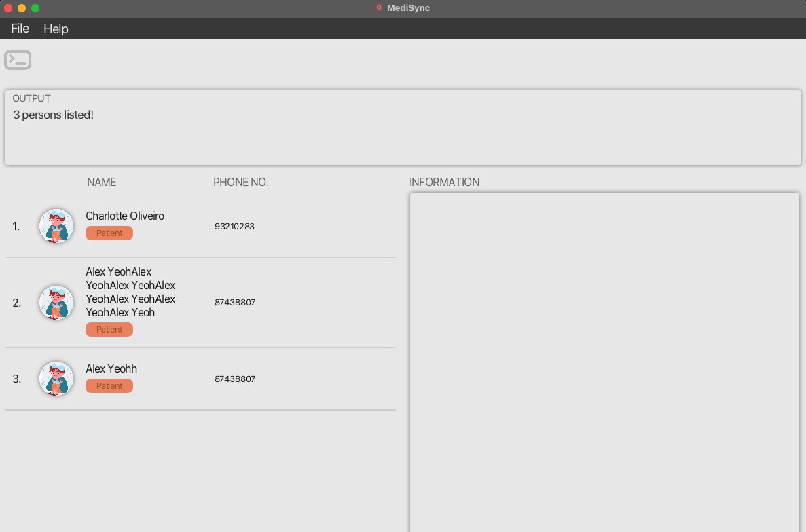Click phone number 93210283
The image size is (806, 532).
pyautogui.click(x=234, y=227)
